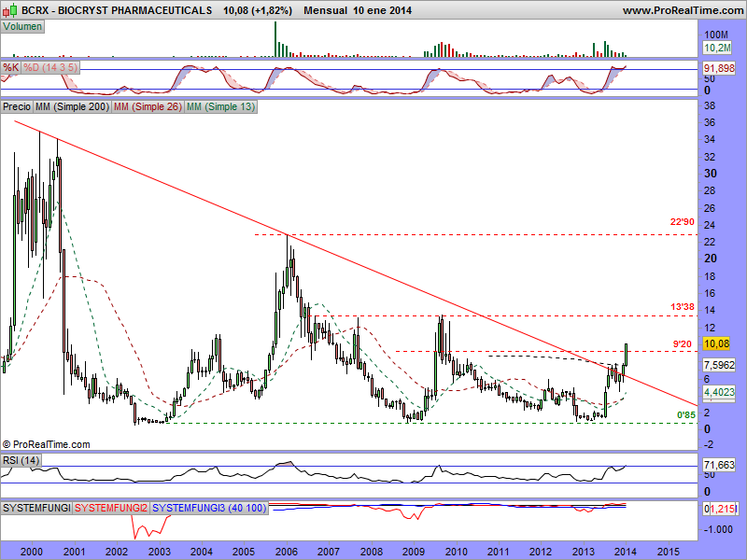The width and height of the screenshot is (747, 560).
Task: Click the chart title BCRX - BIOCRYST PHARMACEUTICALS
Action: pyautogui.click(x=117, y=10)
